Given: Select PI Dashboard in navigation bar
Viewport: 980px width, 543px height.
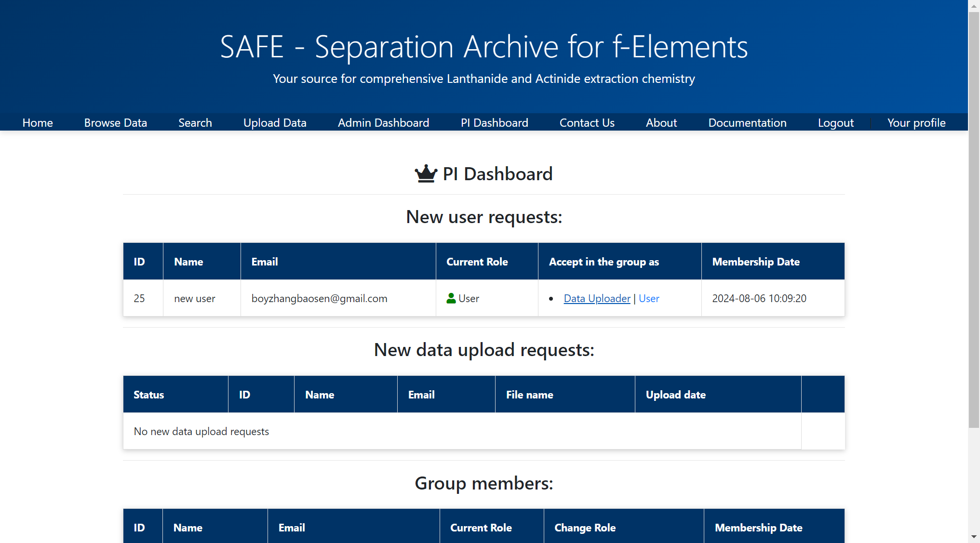Looking at the screenshot, I should click(x=494, y=123).
